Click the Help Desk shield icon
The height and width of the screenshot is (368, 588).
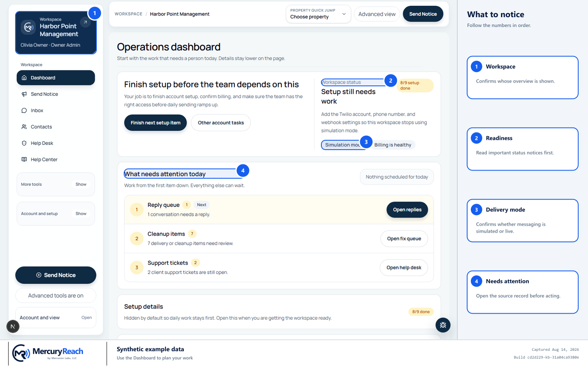[x=24, y=143]
